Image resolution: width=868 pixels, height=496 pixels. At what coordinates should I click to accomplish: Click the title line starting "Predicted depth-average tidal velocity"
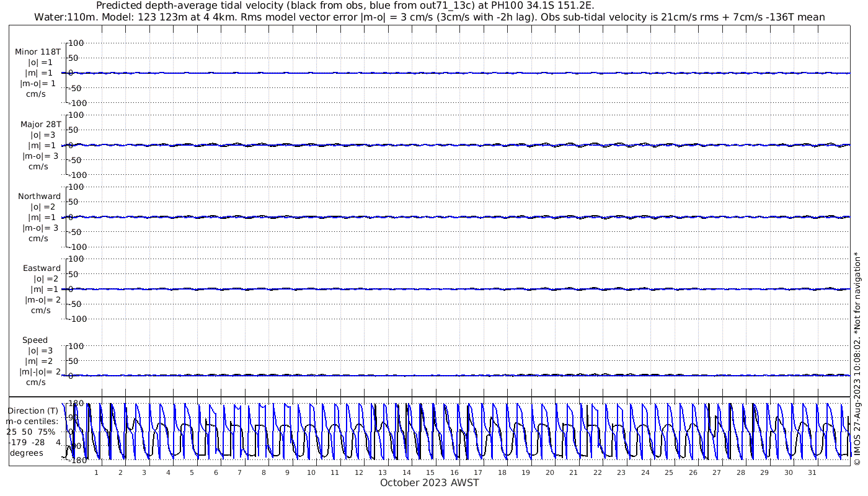point(345,6)
